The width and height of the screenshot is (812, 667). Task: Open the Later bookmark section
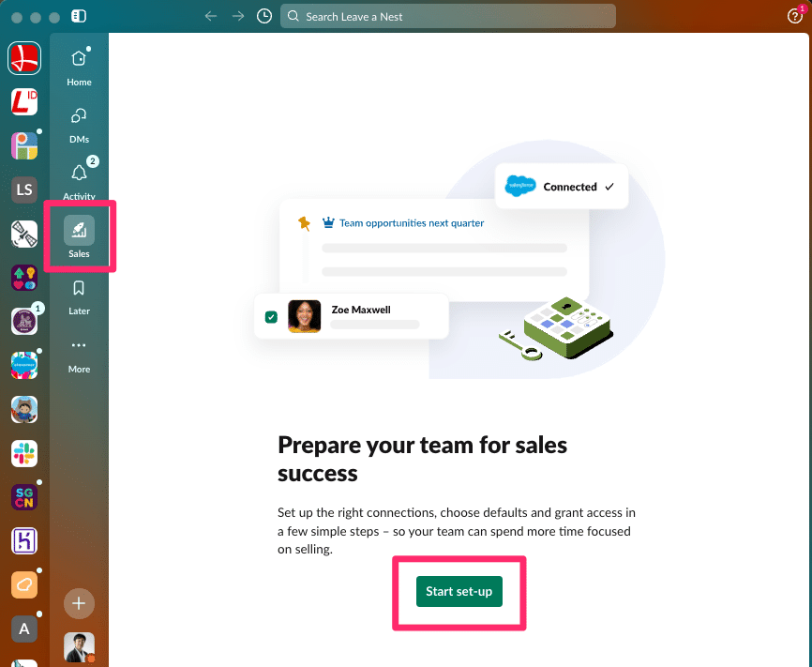tap(79, 297)
